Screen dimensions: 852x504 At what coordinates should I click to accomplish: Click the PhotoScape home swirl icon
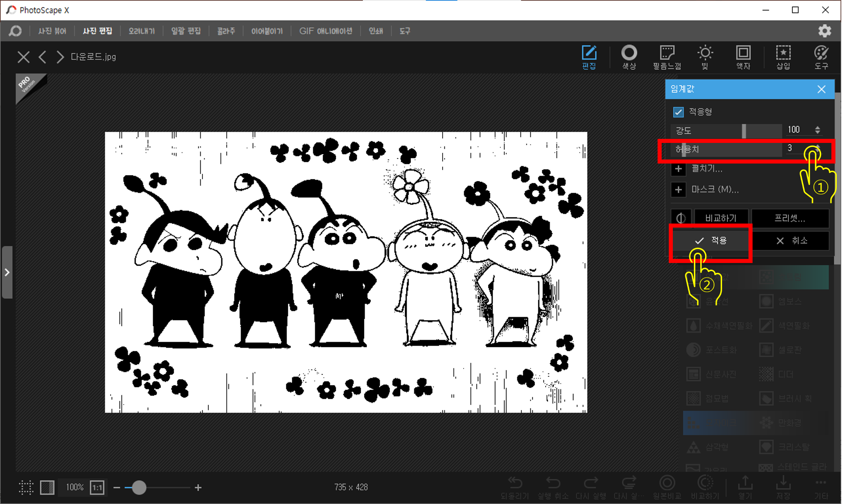(x=15, y=31)
